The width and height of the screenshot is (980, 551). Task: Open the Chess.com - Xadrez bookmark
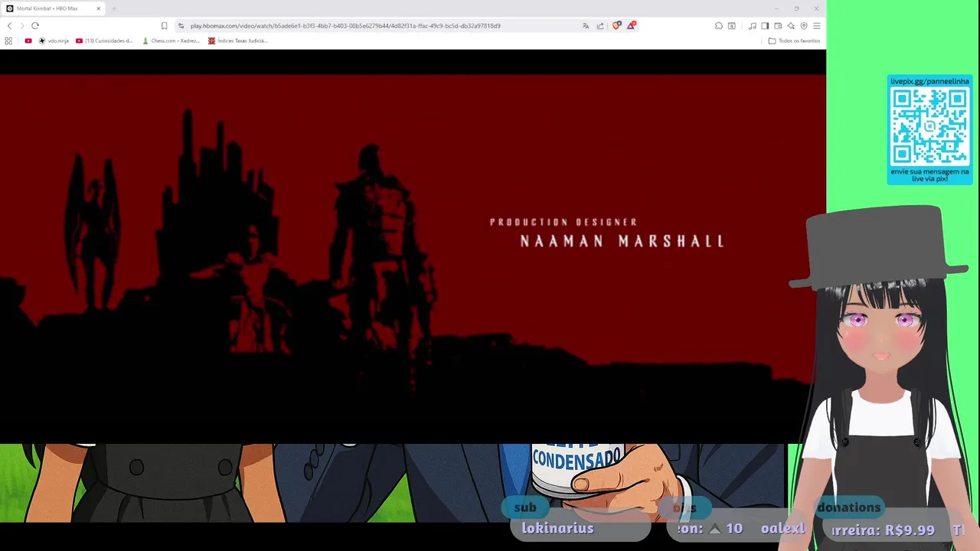click(x=171, y=41)
